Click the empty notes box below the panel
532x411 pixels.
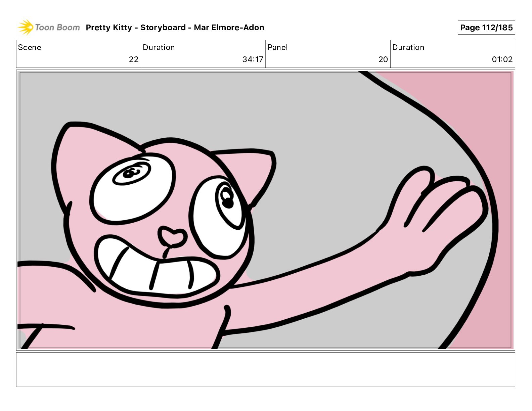(266, 370)
